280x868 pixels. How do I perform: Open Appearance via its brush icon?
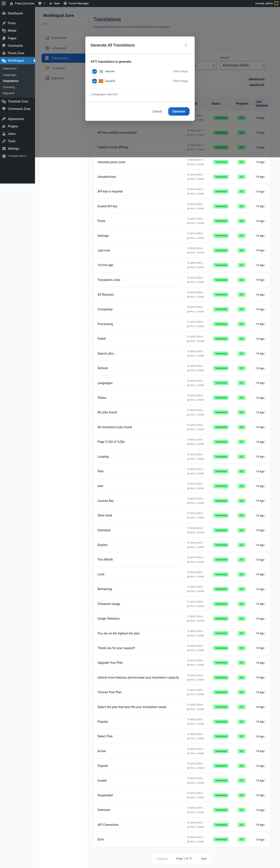(4, 119)
